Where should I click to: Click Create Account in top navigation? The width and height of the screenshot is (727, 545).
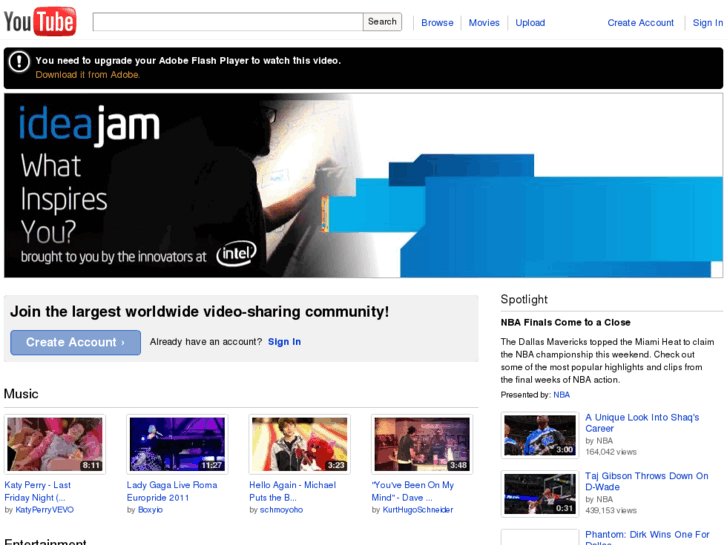coord(640,23)
